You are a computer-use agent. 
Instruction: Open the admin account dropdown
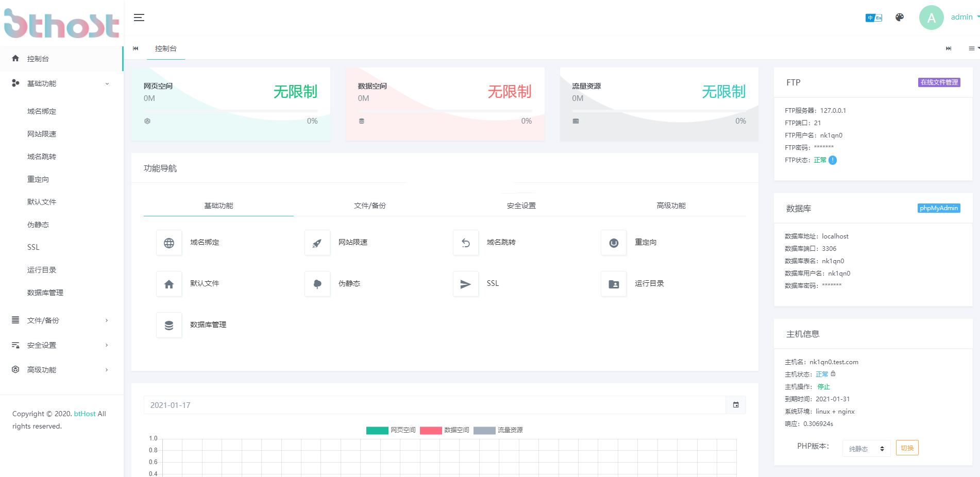(962, 17)
